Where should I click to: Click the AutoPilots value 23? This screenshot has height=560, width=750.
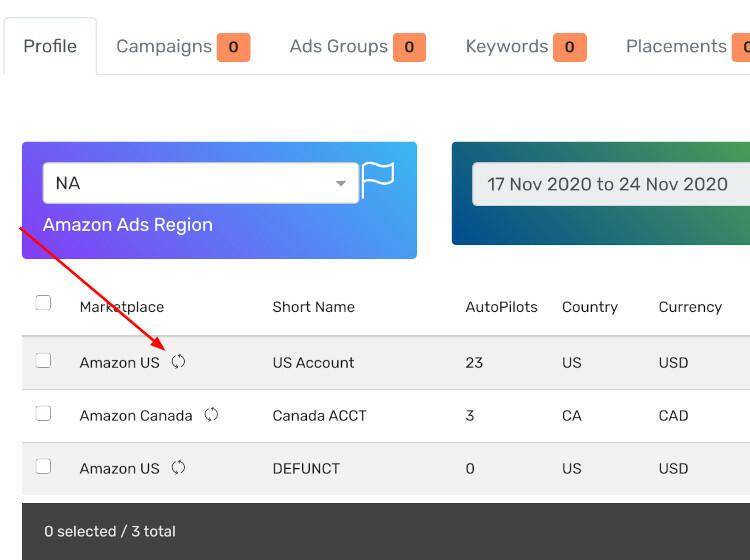pyautogui.click(x=474, y=362)
